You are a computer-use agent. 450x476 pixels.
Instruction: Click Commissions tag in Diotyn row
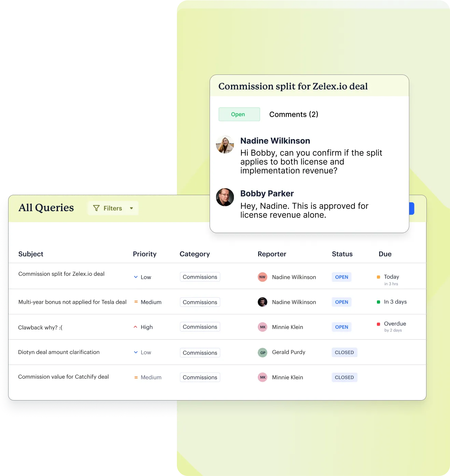(200, 353)
